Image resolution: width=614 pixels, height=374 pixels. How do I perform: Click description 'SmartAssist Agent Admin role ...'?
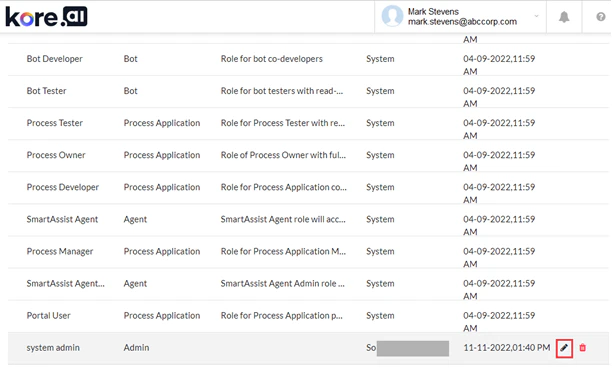282,284
